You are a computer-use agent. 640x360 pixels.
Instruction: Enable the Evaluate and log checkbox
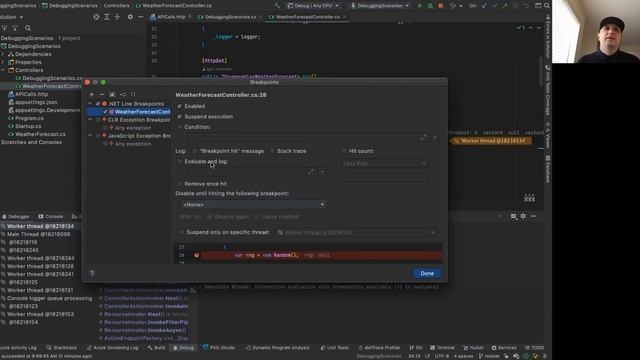(x=180, y=162)
